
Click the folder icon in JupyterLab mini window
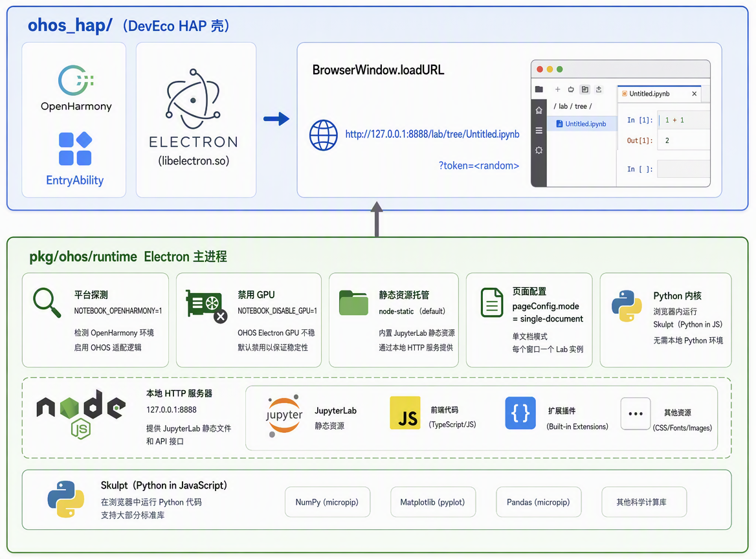coord(539,89)
